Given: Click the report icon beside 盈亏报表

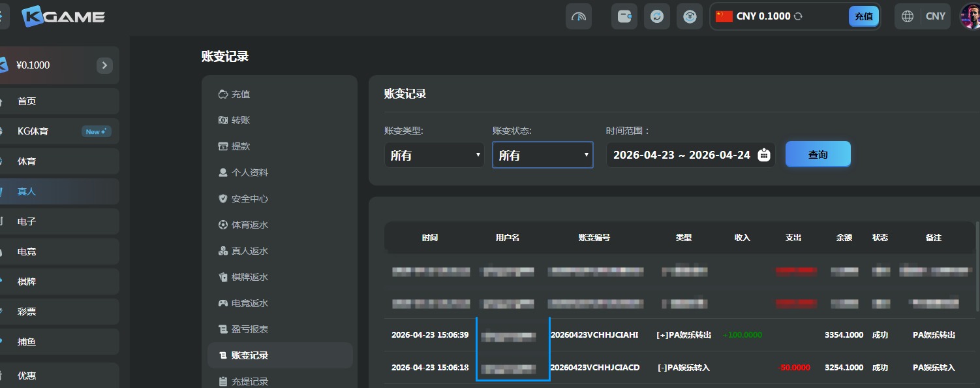Looking at the screenshot, I should pos(223,329).
